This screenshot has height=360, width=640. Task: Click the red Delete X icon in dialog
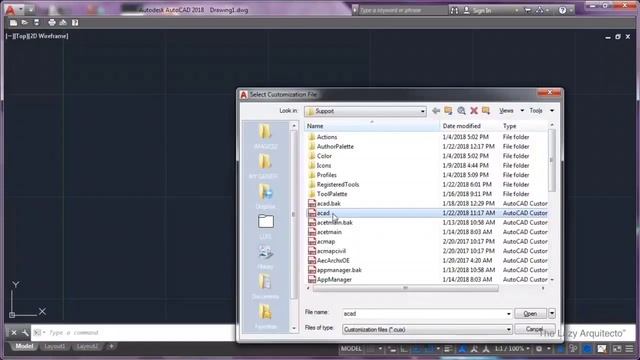tap(474, 111)
